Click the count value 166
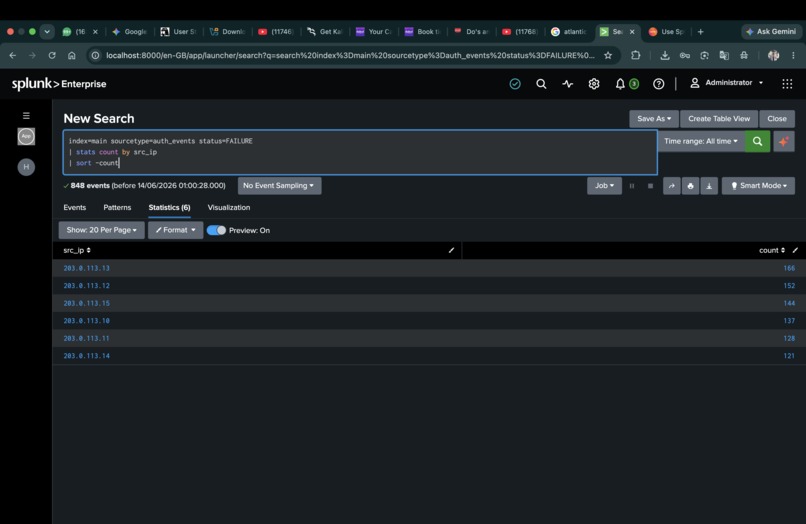Screen dimensions: 806x524 click(x=789, y=268)
